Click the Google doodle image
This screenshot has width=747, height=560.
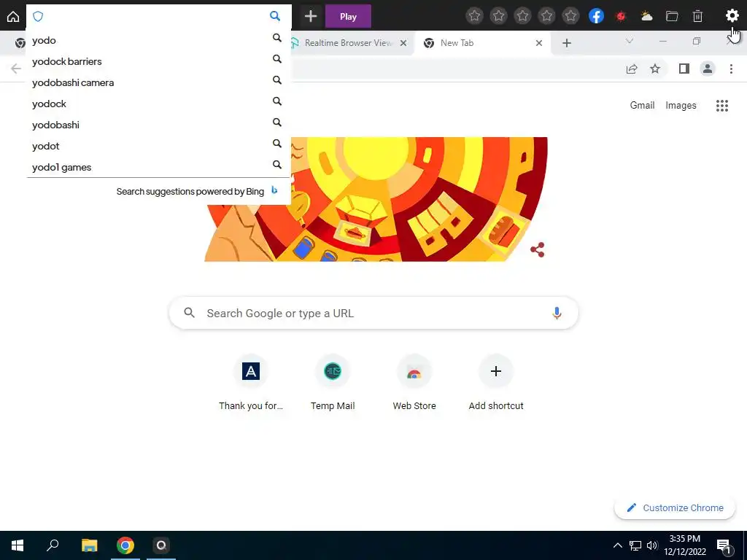pyautogui.click(x=376, y=199)
